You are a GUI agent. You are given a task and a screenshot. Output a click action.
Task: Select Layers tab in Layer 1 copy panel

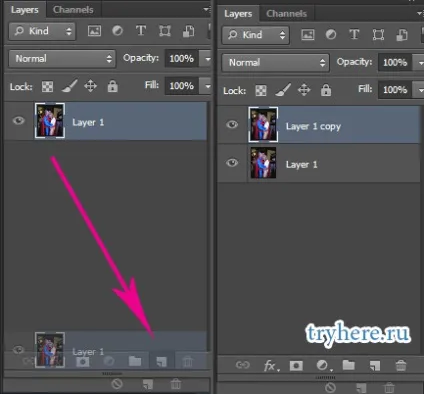[x=238, y=14]
